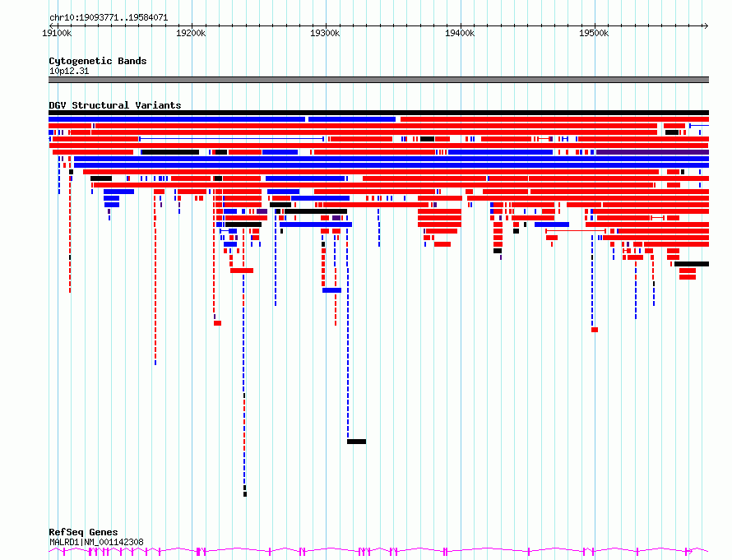Select the pink MALRD1 gene model
The image size is (732, 560).
tap(378, 552)
